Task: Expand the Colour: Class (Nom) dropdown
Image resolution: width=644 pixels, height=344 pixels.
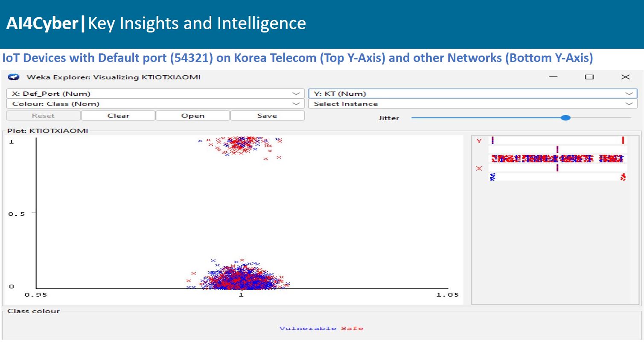Action: [154, 104]
